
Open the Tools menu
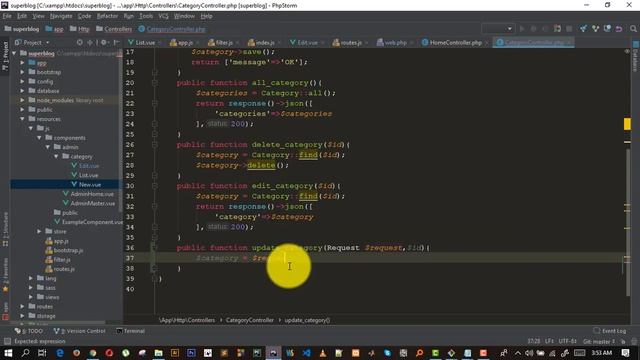pos(146,16)
